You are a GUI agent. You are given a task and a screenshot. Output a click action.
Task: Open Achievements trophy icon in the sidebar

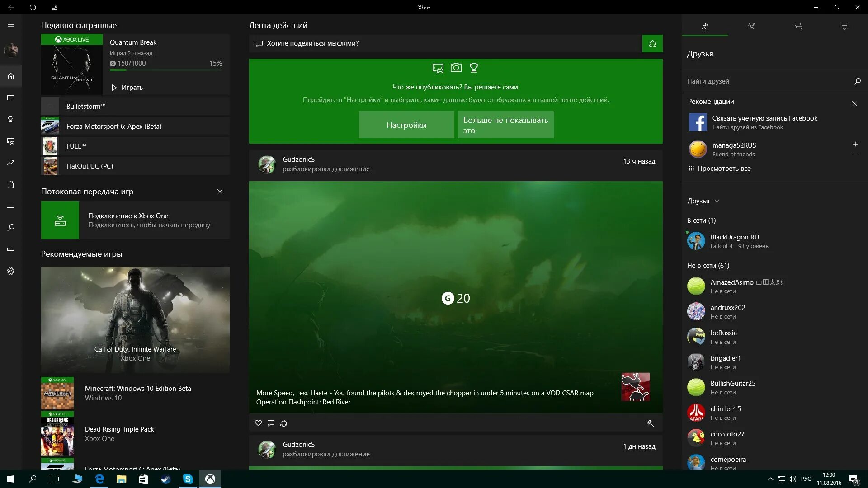11,119
